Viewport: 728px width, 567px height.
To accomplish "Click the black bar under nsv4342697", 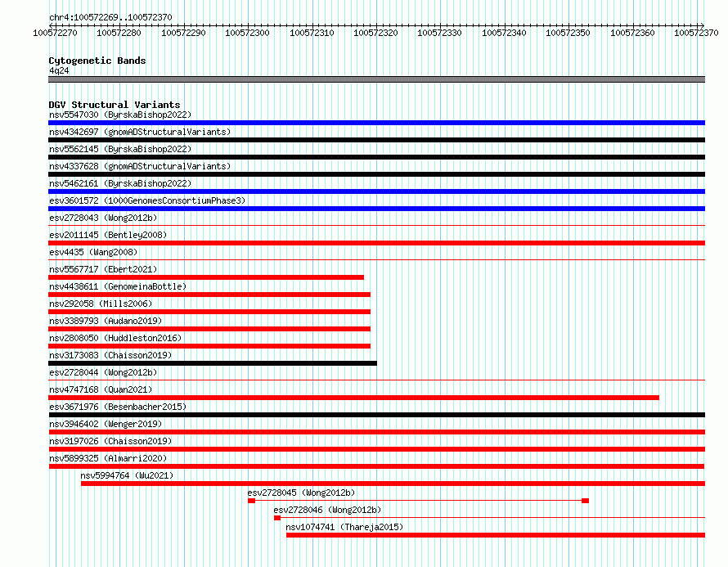I will tap(376, 140).
